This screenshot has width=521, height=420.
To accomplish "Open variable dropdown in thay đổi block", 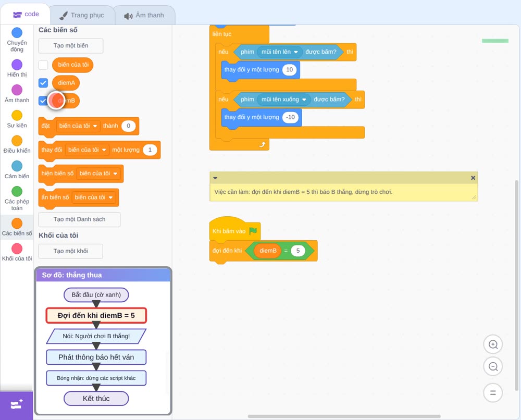I will pos(87,150).
